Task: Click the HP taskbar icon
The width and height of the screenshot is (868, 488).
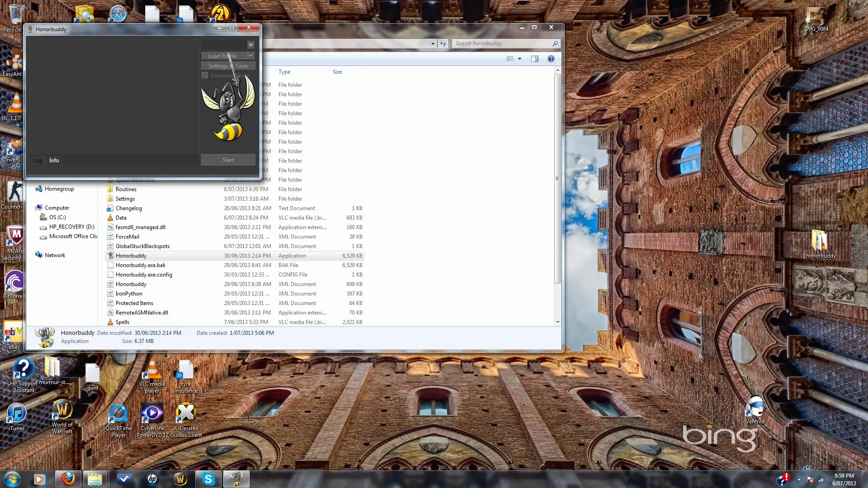Action: coord(152,479)
